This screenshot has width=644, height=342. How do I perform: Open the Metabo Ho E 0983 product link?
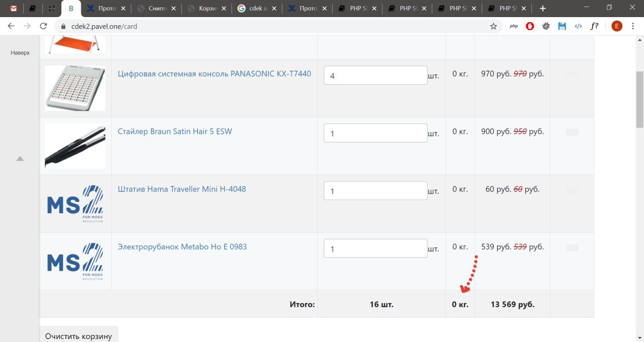point(182,247)
